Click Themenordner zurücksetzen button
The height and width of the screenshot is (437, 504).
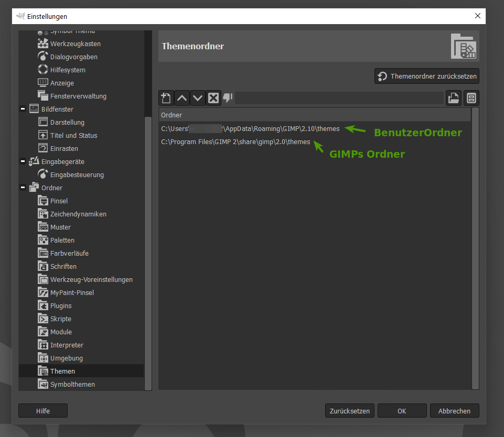(x=427, y=76)
